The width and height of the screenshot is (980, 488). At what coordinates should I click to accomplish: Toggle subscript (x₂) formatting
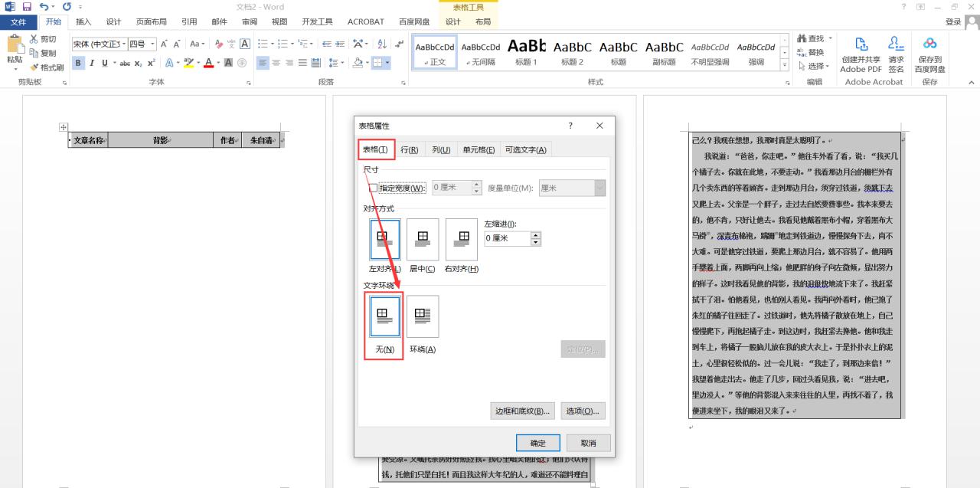[x=139, y=63]
